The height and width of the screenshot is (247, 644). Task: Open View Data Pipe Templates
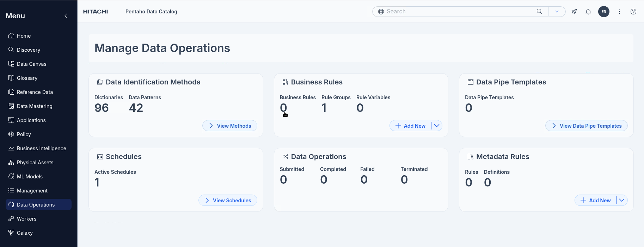pos(586,126)
